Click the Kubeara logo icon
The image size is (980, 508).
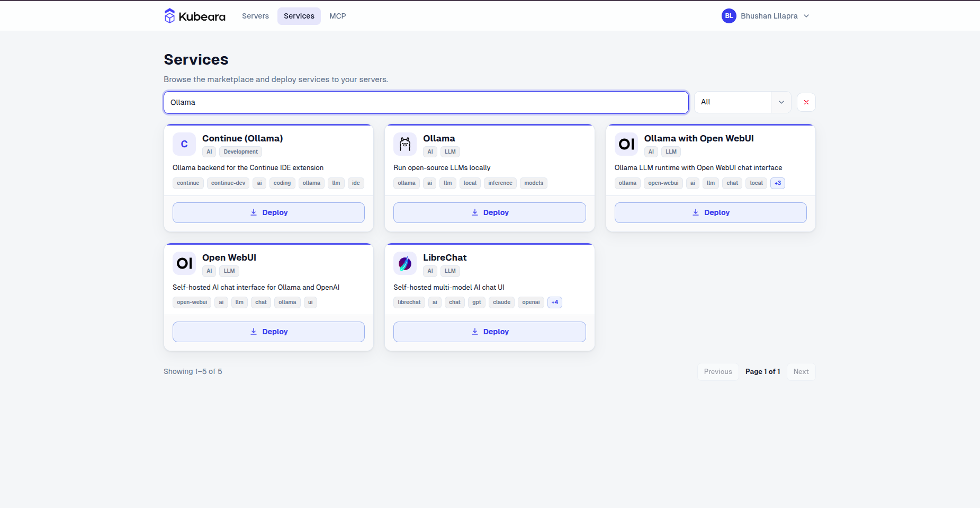pos(169,16)
